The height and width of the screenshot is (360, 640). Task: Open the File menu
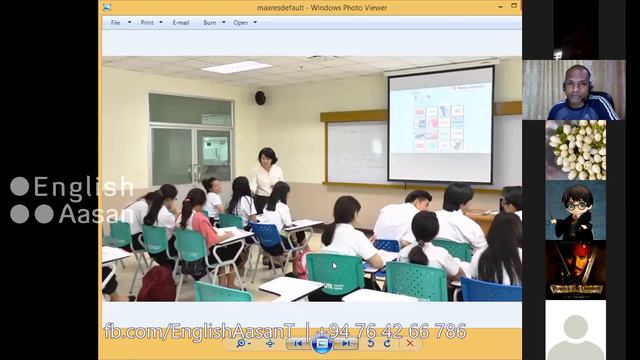click(x=116, y=22)
